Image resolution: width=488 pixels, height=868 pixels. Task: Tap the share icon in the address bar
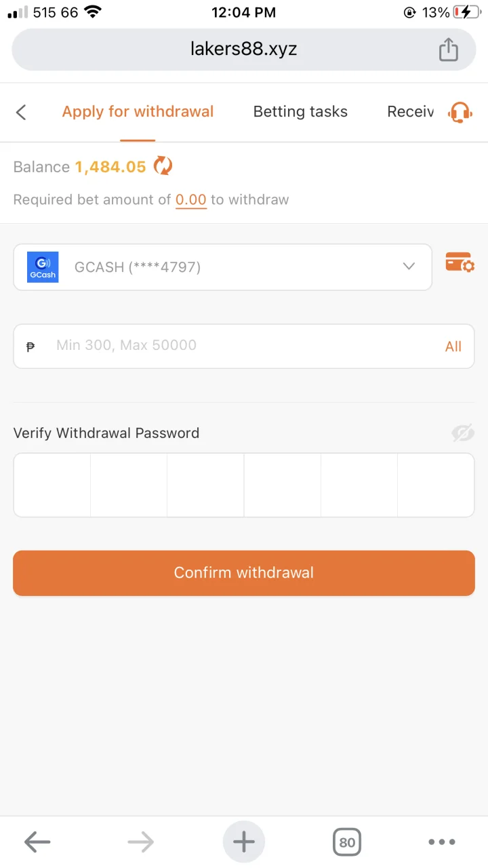pos(448,50)
